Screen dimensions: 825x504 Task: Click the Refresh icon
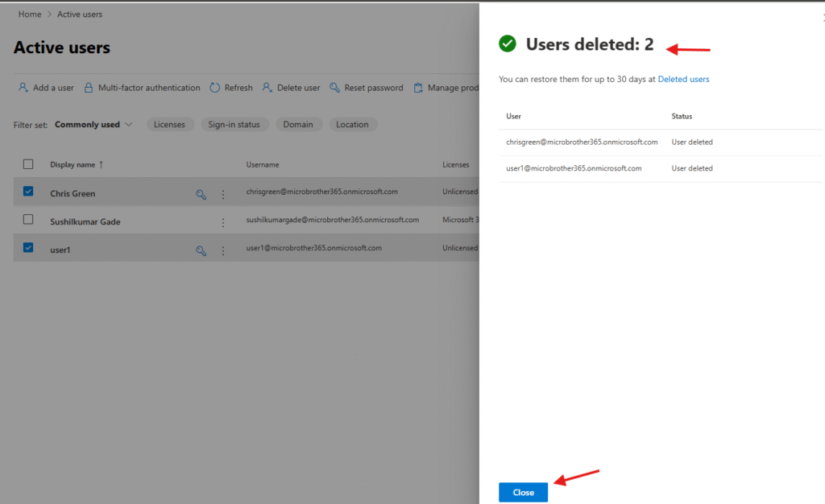click(215, 88)
